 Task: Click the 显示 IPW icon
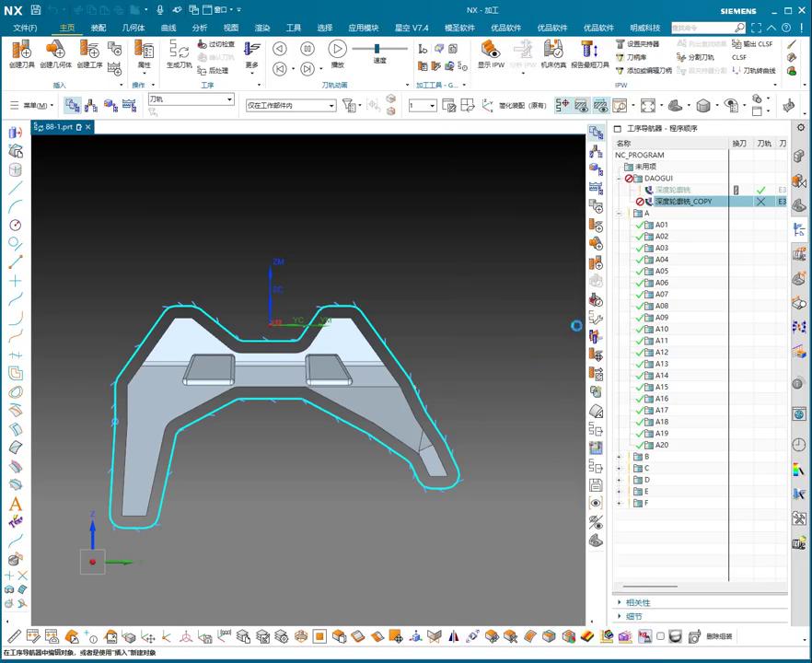coord(491,52)
